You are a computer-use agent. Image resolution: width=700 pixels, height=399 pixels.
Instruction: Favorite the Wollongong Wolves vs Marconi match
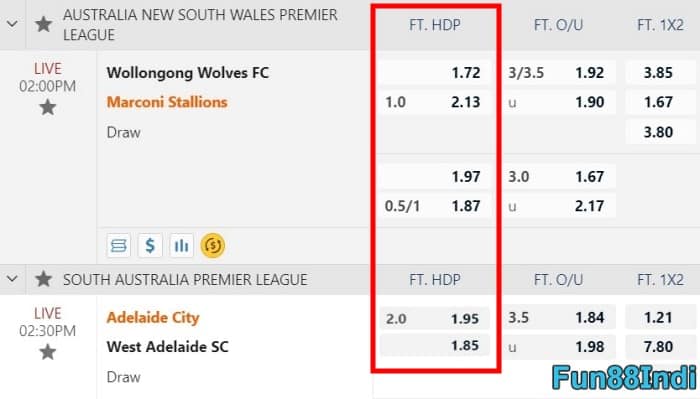[48, 108]
